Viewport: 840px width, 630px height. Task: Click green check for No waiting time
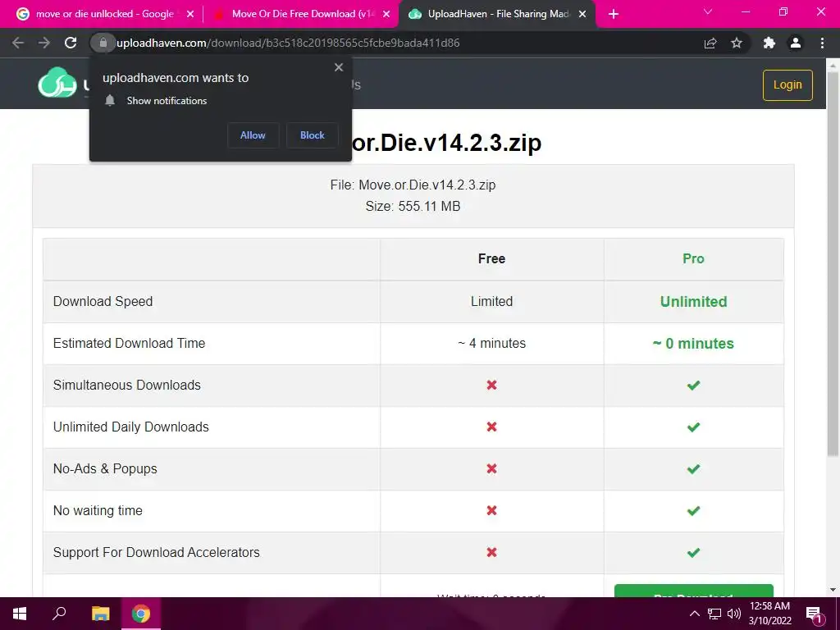(x=693, y=510)
